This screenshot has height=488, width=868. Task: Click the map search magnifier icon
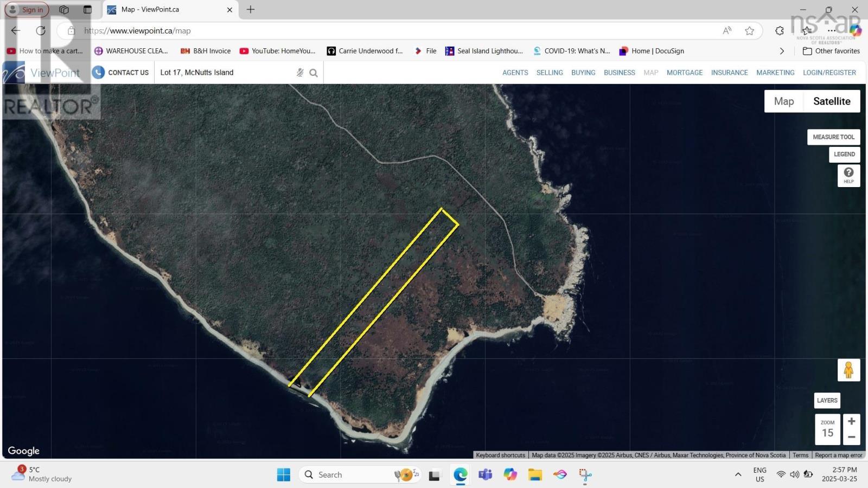pos(314,73)
